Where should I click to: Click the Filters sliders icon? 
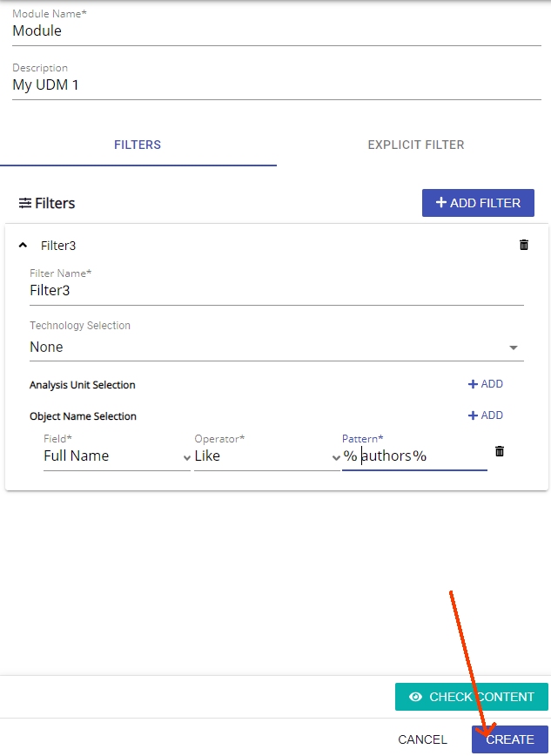point(25,203)
